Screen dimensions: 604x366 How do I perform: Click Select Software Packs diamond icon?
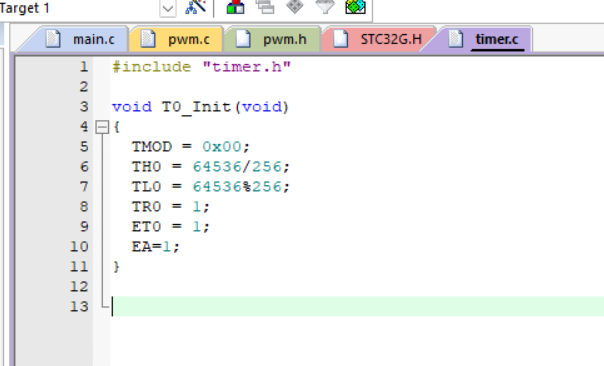[x=295, y=6]
